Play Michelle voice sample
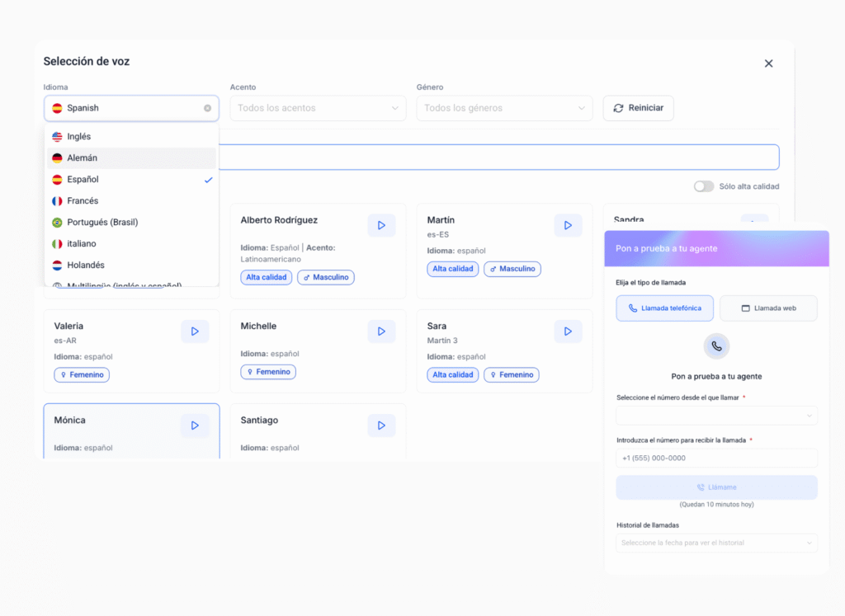The height and width of the screenshot is (616, 845). coord(381,332)
